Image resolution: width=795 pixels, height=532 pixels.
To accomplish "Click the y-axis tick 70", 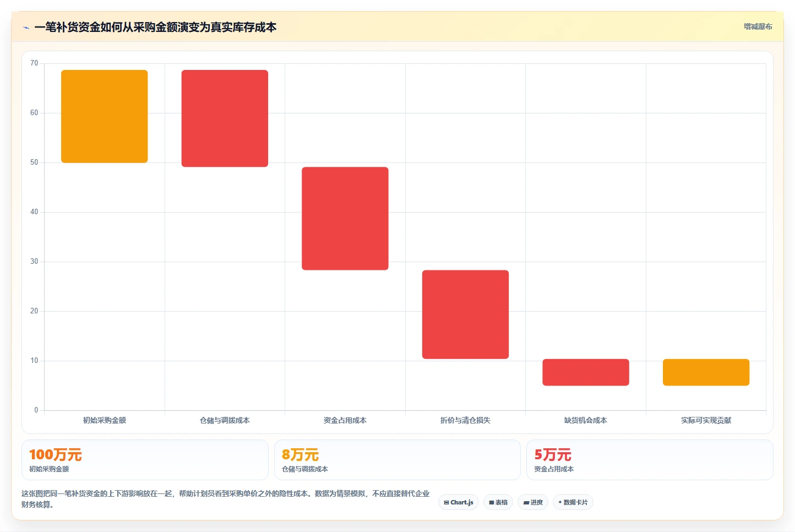I will click(34, 63).
